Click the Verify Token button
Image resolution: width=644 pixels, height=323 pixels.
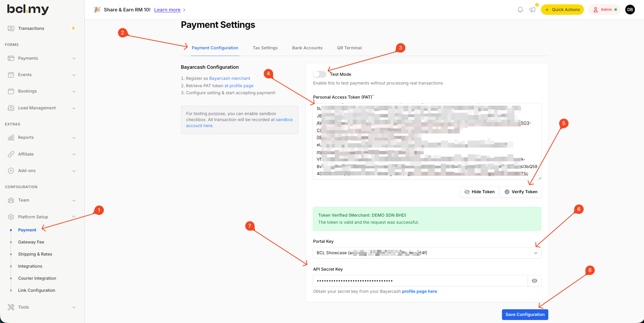click(x=520, y=192)
